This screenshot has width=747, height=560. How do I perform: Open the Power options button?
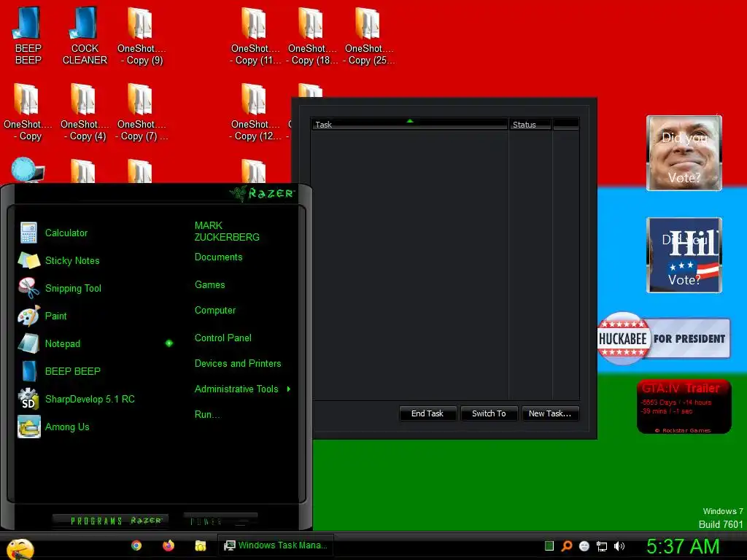[x=220, y=521]
